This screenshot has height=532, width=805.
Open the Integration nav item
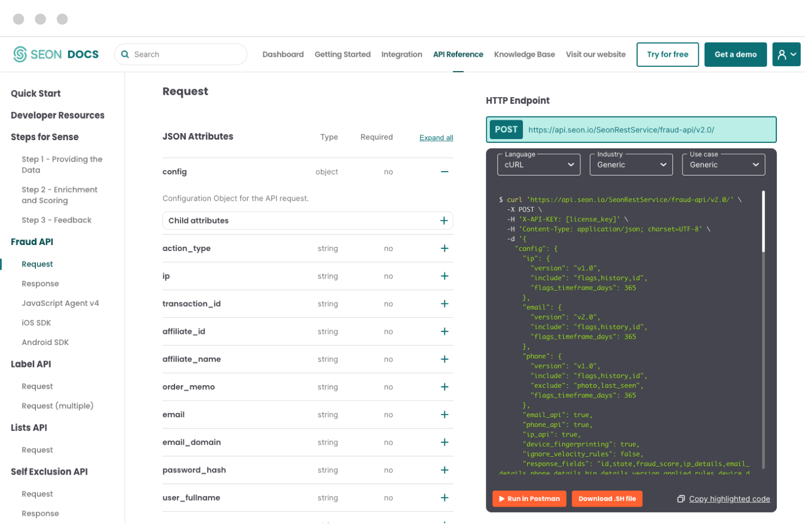pyautogui.click(x=402, y=54)
